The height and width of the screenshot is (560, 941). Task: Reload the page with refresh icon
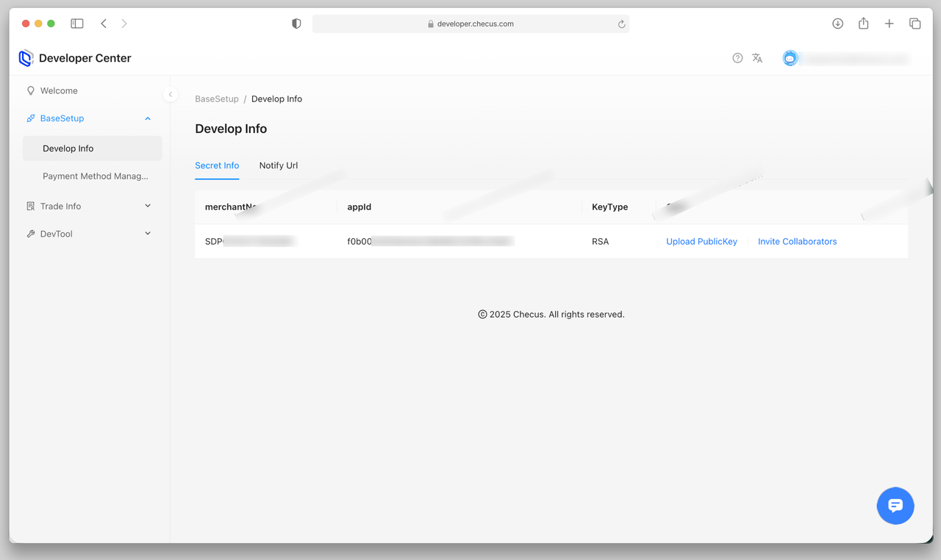(621, 24)
